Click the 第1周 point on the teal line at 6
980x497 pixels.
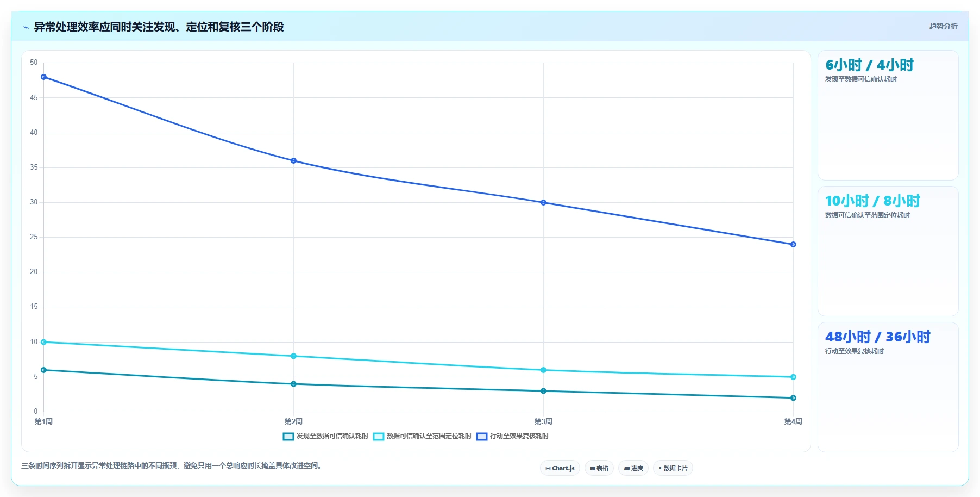tap(44, 370)
